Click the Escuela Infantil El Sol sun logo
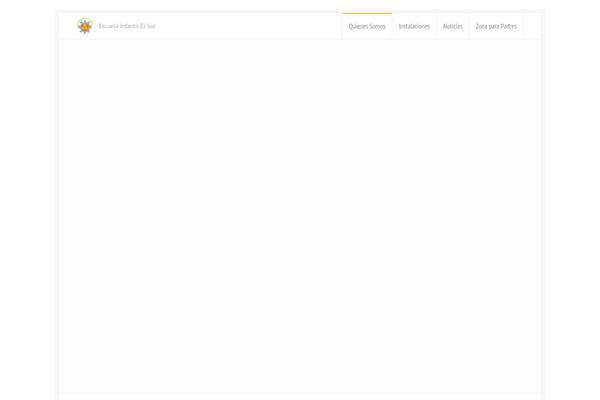Image resolution: width=600 pixels, height=400 pixels. [85, 26]
